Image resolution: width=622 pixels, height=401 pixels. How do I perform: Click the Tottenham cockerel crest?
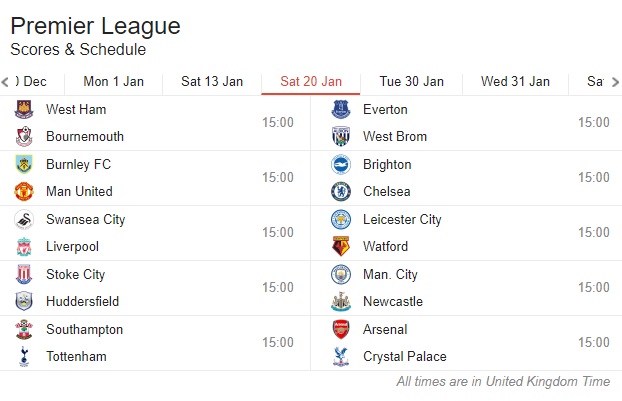coord(24,356)
